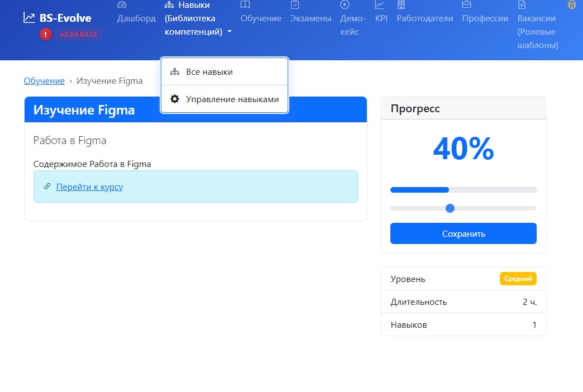Click the Экзамены clipboard icon

[295, 4]
